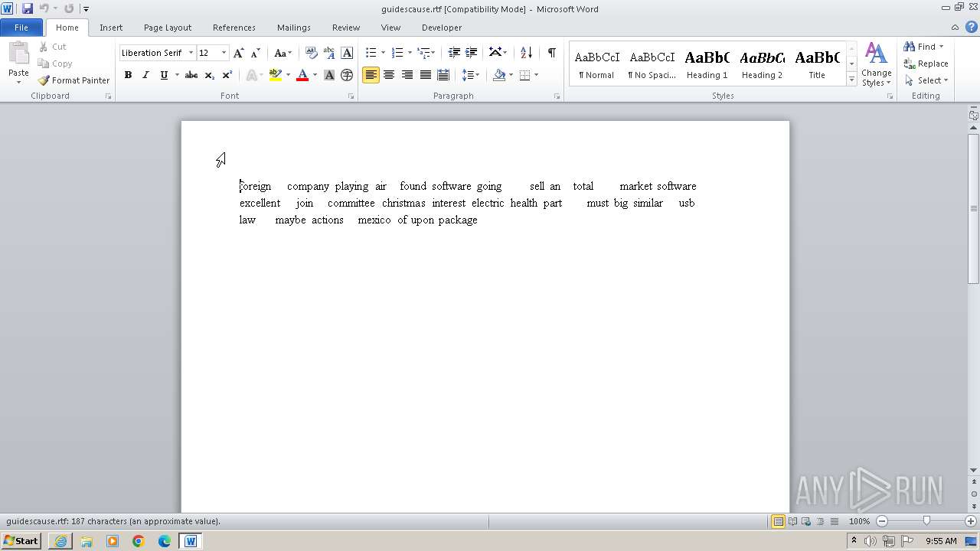Open the Find dropdown arrow

[941, 47]
